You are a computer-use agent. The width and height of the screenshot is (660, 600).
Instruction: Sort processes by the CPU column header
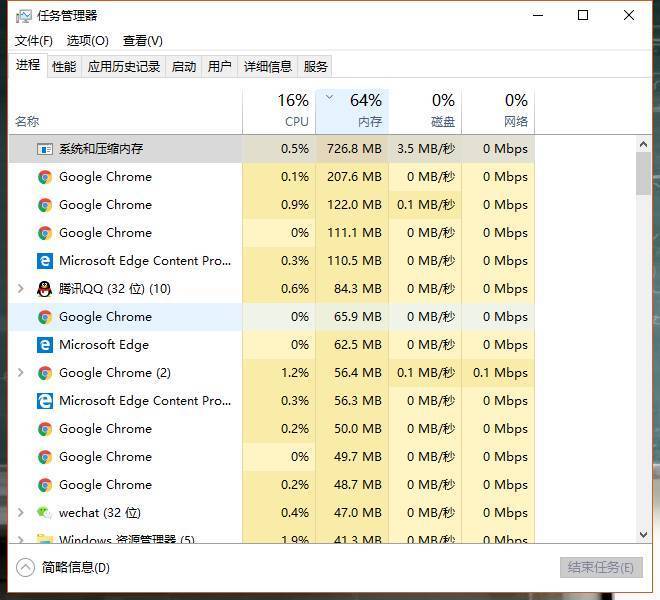pos(279,111)
